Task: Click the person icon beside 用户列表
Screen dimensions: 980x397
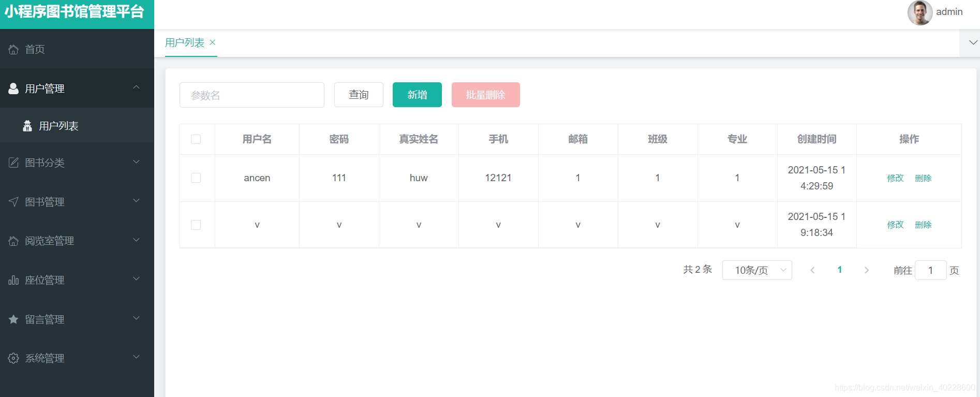Action: [x=27, y=126]
